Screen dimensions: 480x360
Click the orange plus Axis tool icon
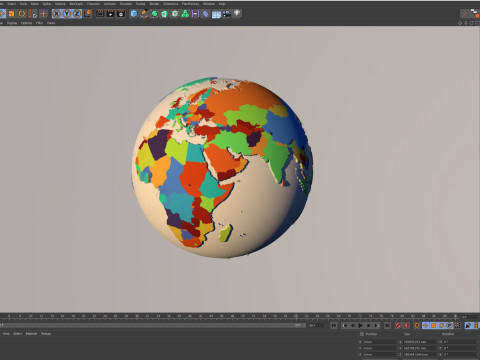(x=43, y=14)
